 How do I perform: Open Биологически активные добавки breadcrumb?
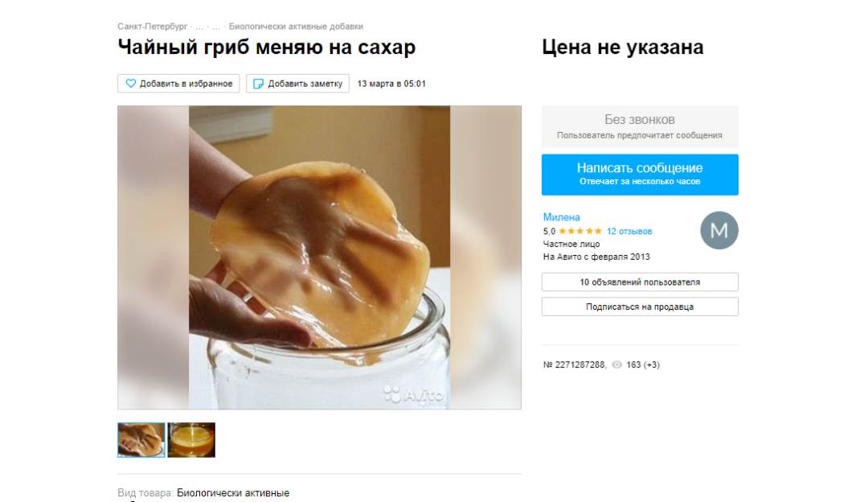pyautogui.click(x=296, y=26)
